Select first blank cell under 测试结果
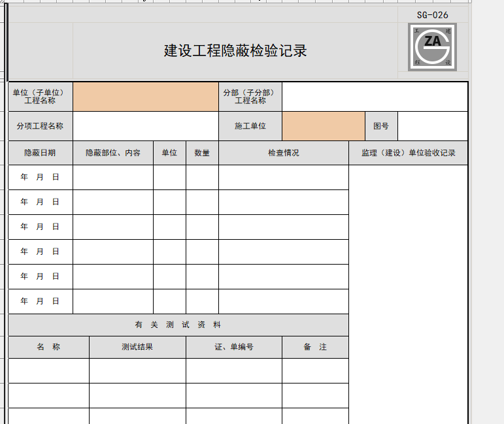The height and width of the screenshot is (424, 504). pos(137,370)
